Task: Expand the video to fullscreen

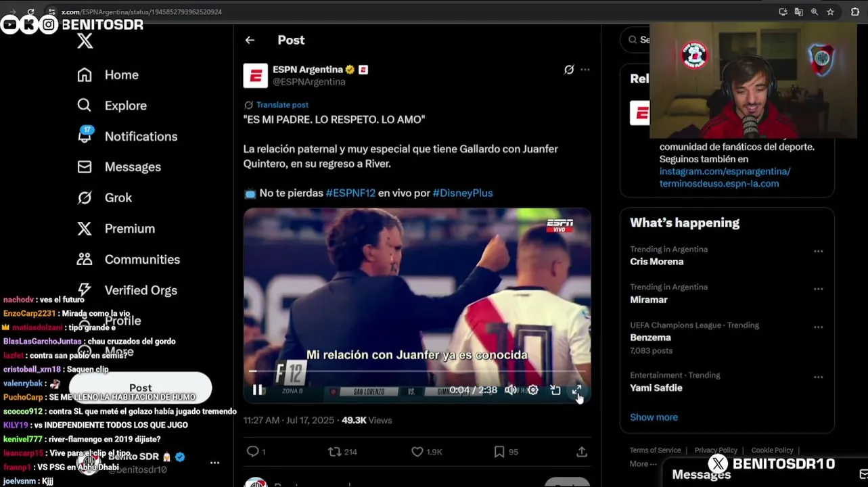Action: (x=577, y=390)
